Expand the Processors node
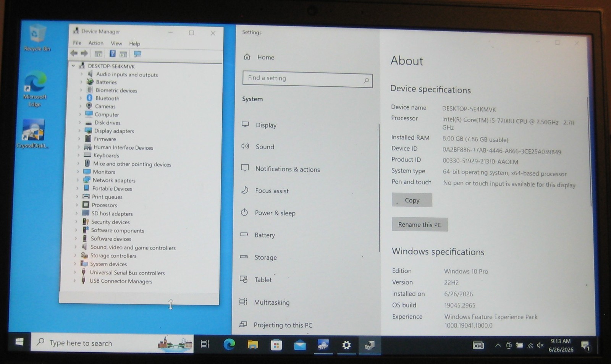Screen dimensions: 611x364 point(77,205)
